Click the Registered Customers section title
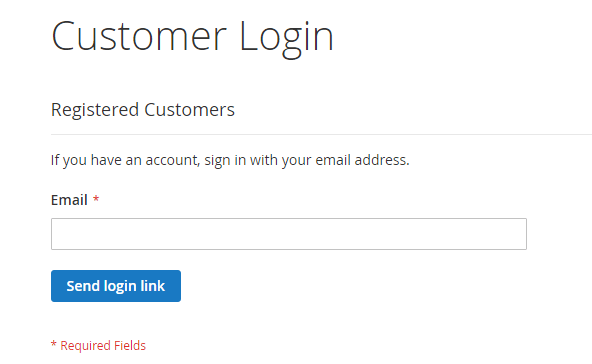This screenshot has width=592, height=364. 143,110
